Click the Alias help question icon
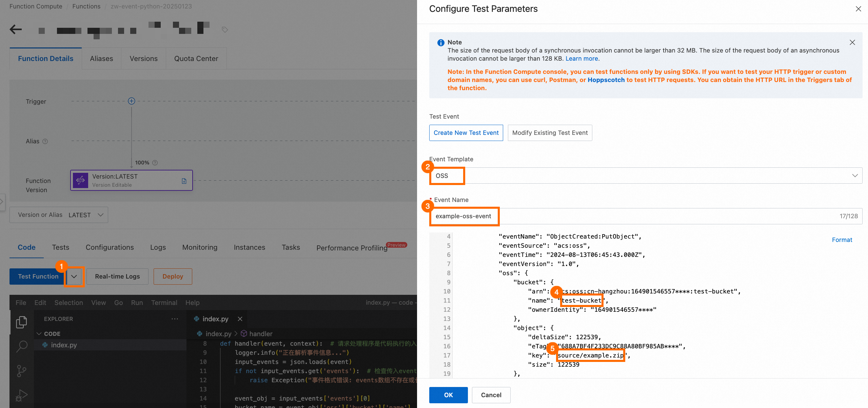Viewport: 868px width, 408px height. pyautogui.click(x=45, y=141)
